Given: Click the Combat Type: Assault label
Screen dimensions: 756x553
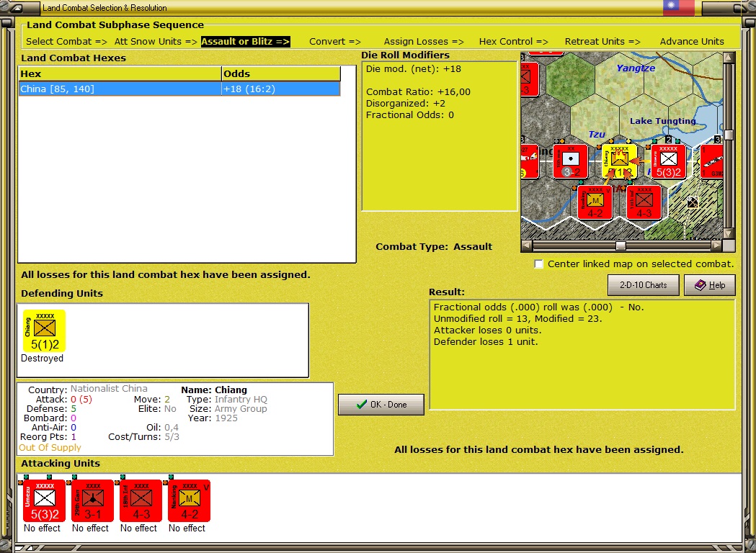Looking at the screenshot, I should pos(434,247).
